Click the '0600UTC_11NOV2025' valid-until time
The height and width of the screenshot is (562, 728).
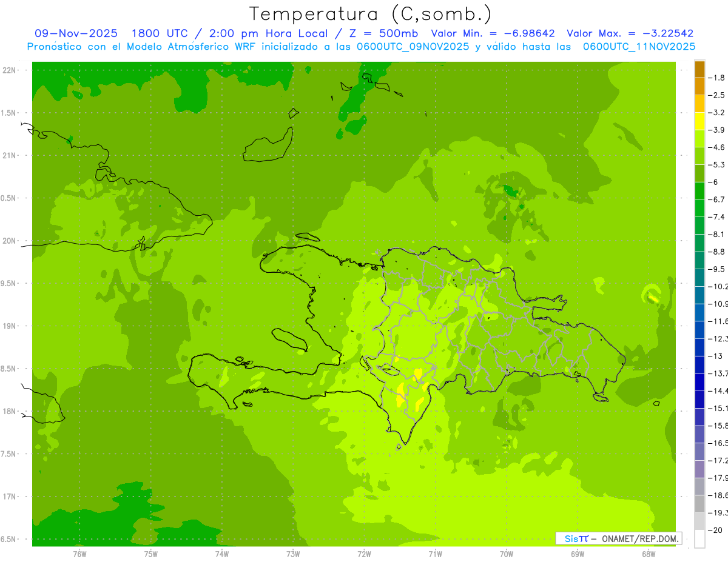[639, 47]
